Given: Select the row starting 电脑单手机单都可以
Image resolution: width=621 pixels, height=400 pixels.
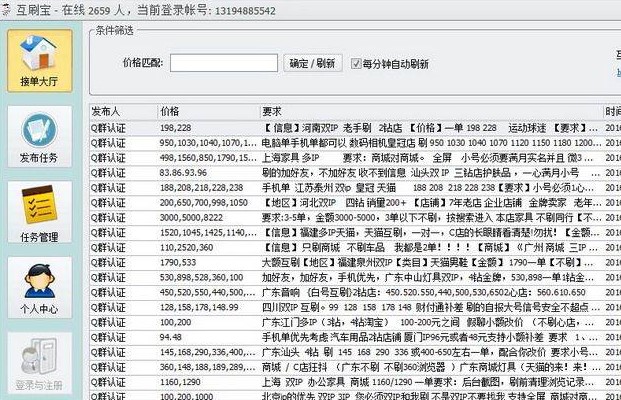Looking at the screenshot, I should pyautogui.click(x=355, y=143).
